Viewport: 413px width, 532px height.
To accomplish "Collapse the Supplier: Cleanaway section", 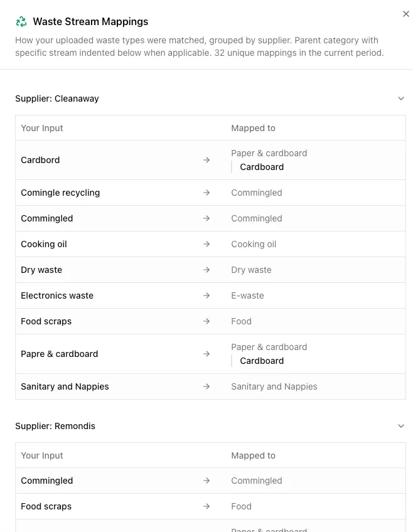I will tap(401, 98).
